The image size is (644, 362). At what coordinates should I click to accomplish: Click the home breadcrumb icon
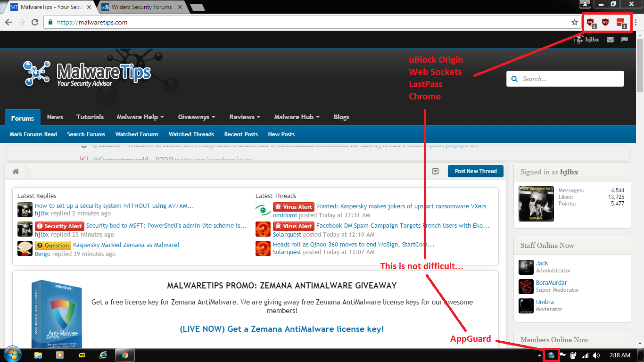point(16,171)
